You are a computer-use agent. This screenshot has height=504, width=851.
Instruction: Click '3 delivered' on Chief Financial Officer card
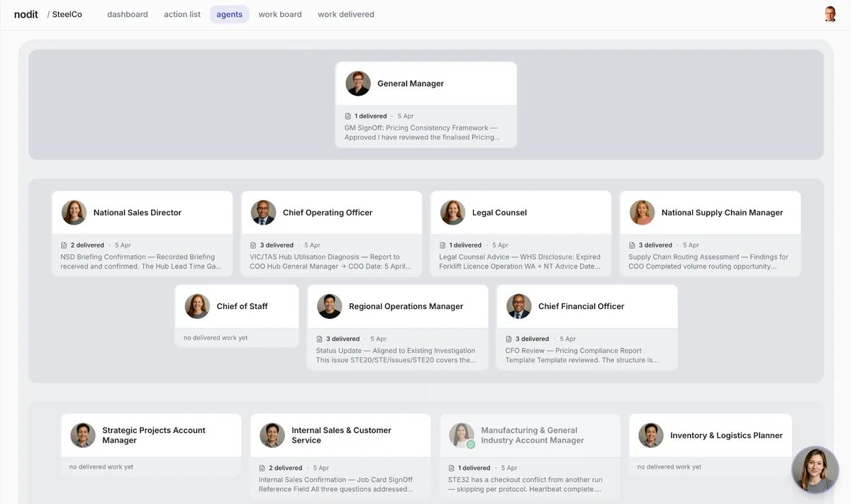(532, 339)
